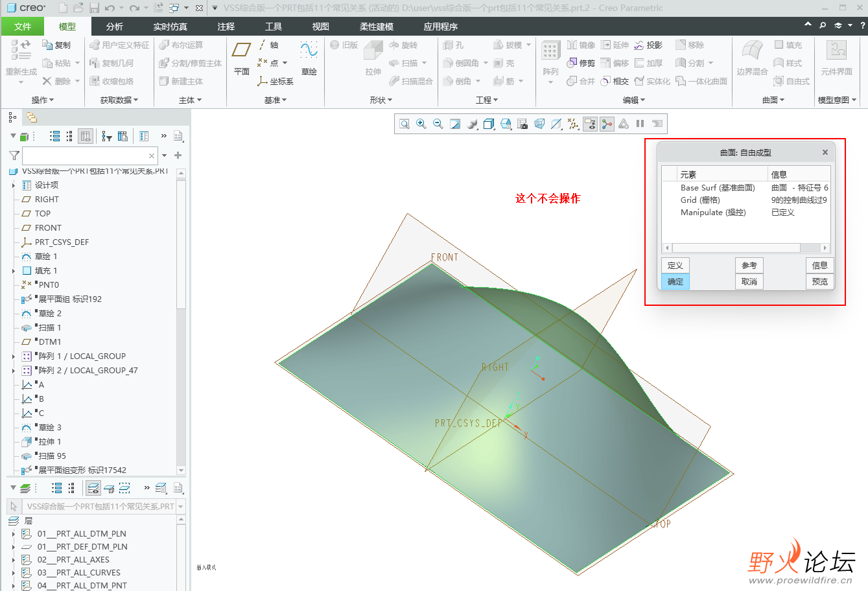This screenshot has height=591, width=868.
Task: Expand 阵列 2 / LOCAL_GROUP_47 node
Action: (14, 371)
